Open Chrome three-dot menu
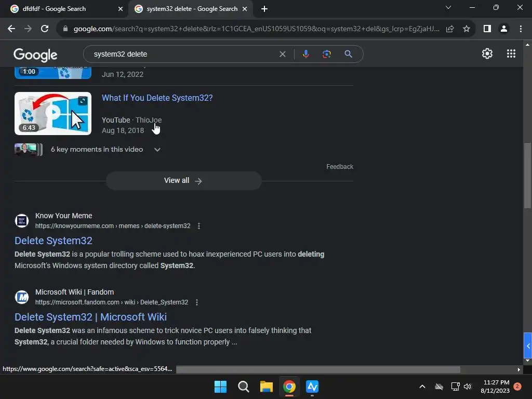This screenshot has width=532, height=399. [521, 29]
